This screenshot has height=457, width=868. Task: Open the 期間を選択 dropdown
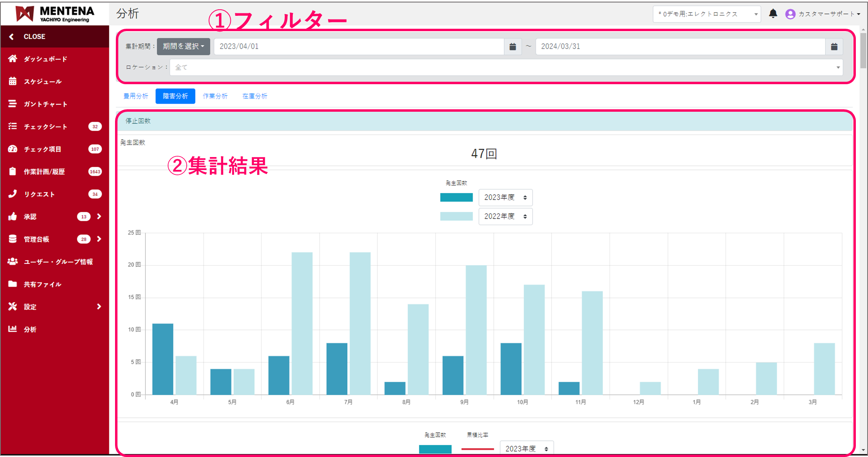[x=183, y=47]
